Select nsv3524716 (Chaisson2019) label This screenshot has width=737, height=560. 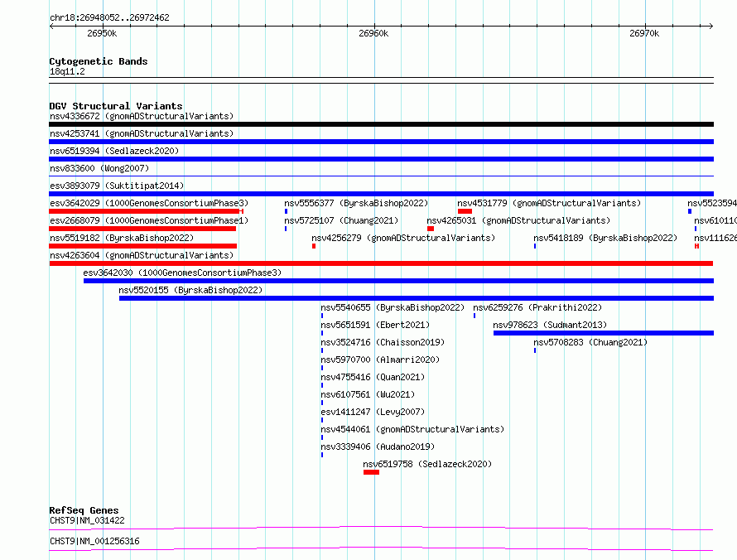click(383, 342)
